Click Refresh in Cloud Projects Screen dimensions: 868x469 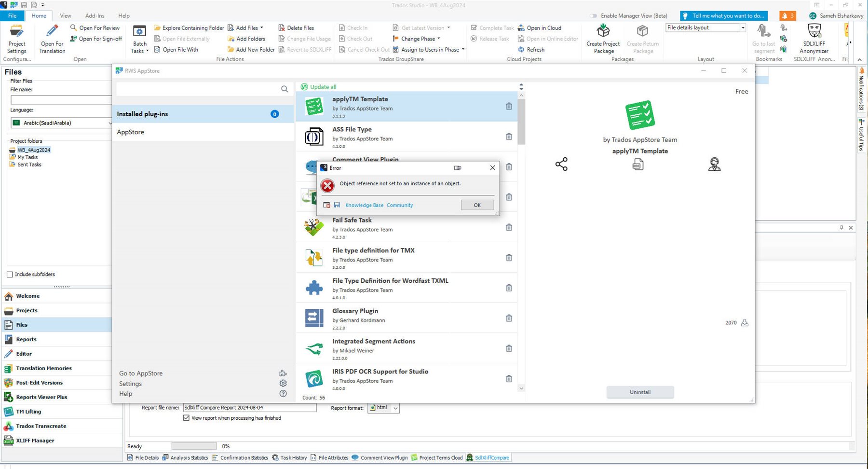pos(531,49)
